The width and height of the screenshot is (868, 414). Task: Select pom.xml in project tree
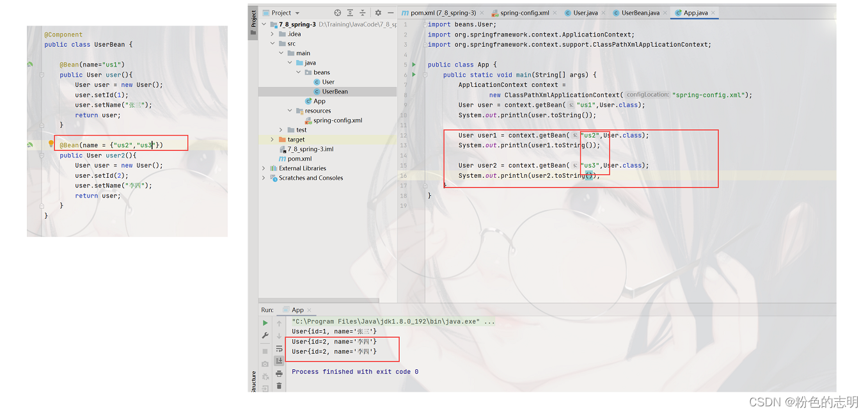tap(295, 159)
